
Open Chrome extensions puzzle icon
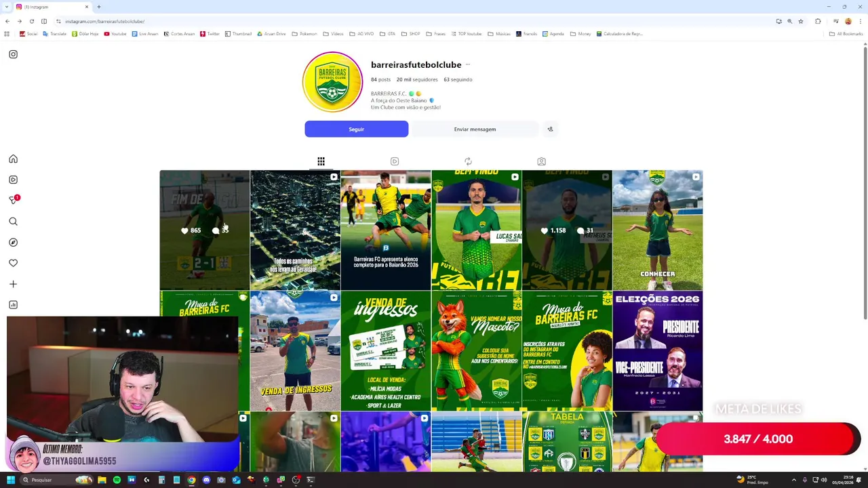click(x=818, y=21)
